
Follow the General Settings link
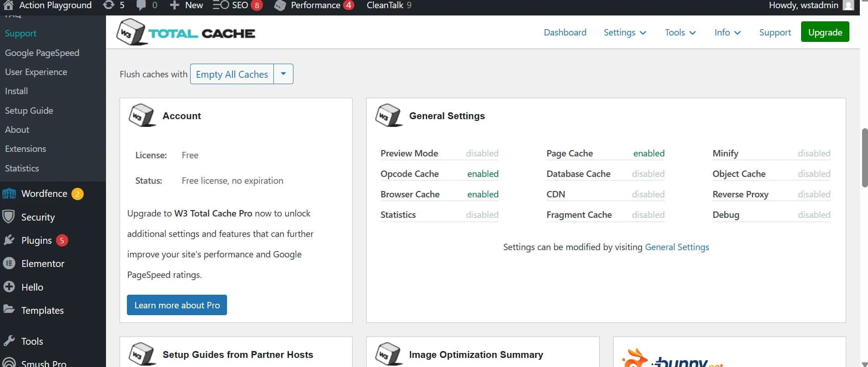(x=677, y=247)
